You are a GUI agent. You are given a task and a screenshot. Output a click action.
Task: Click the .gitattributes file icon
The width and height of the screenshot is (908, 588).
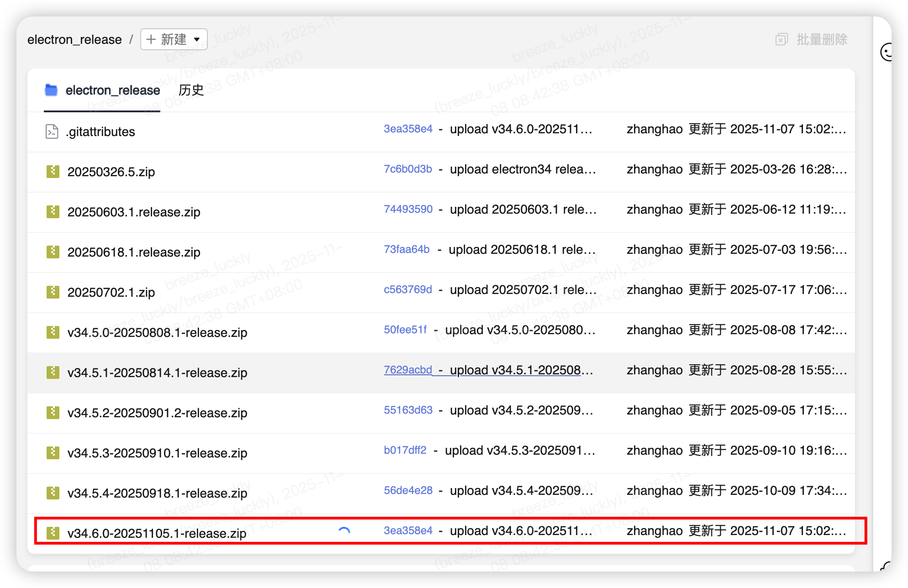tap(52, 131)
